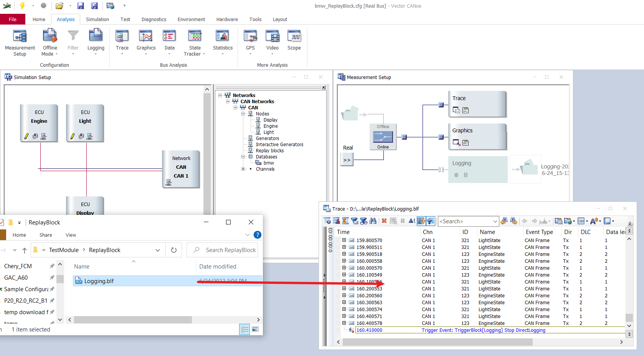Click the gray stop measurement button
Viewport: 644px width, 356px height.
43,6
